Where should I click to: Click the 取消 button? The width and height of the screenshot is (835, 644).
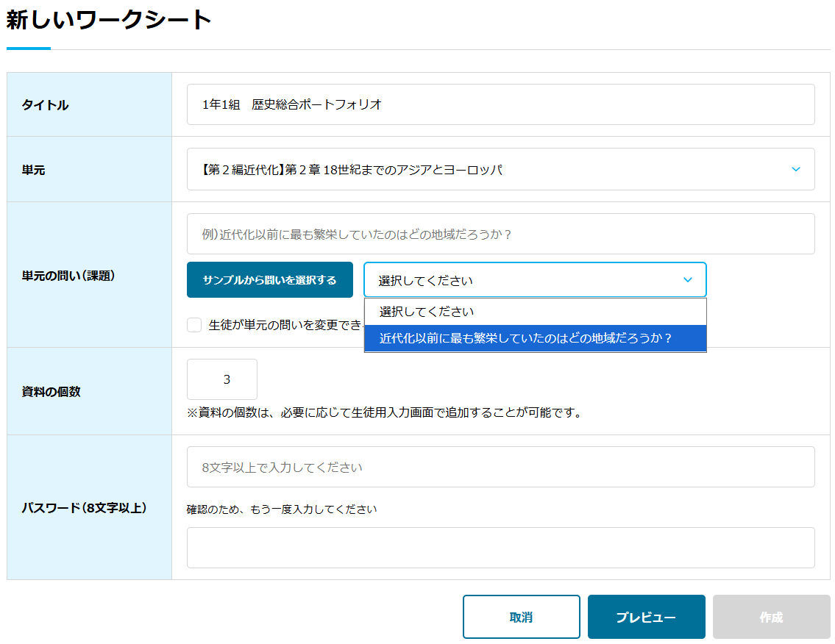point(521,617)
